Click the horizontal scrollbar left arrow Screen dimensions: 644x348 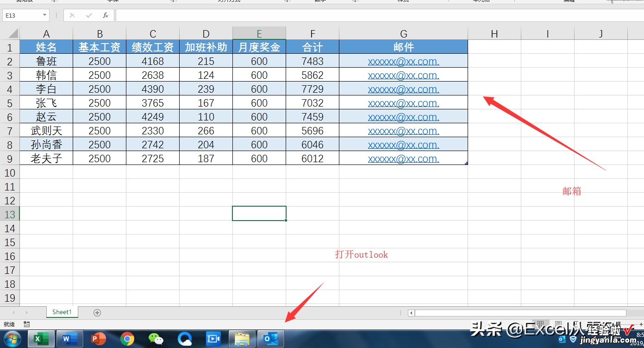411,313
